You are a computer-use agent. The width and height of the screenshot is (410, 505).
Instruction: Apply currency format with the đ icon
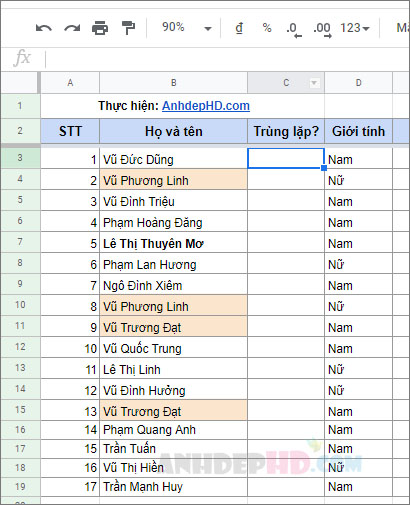point(239,28)
